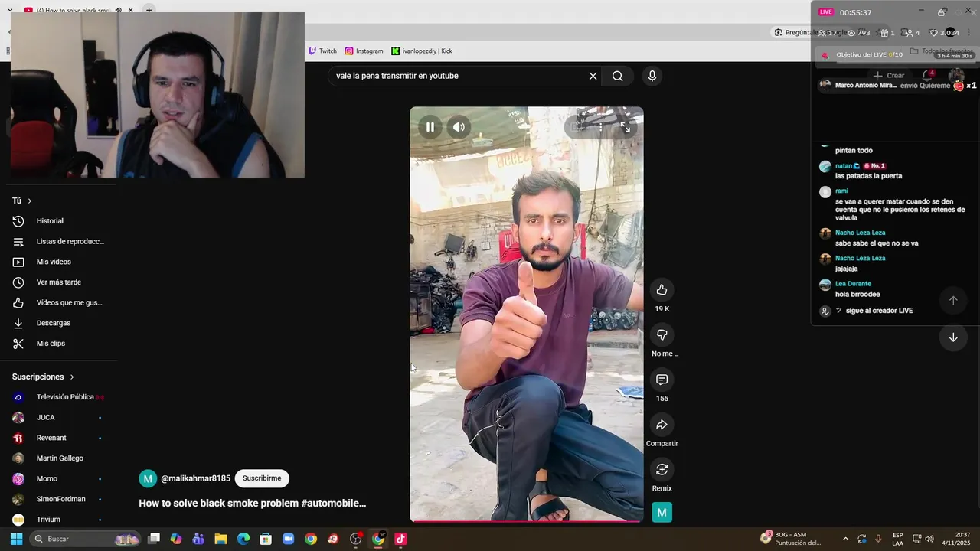Open the Instagram bookmark
This screenshot has height=551, width=980.
pos(364,51)
